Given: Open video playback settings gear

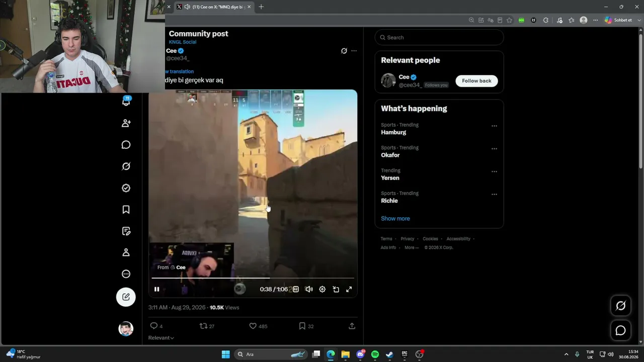Looking at the screenshot, I should tap(323, 289).
